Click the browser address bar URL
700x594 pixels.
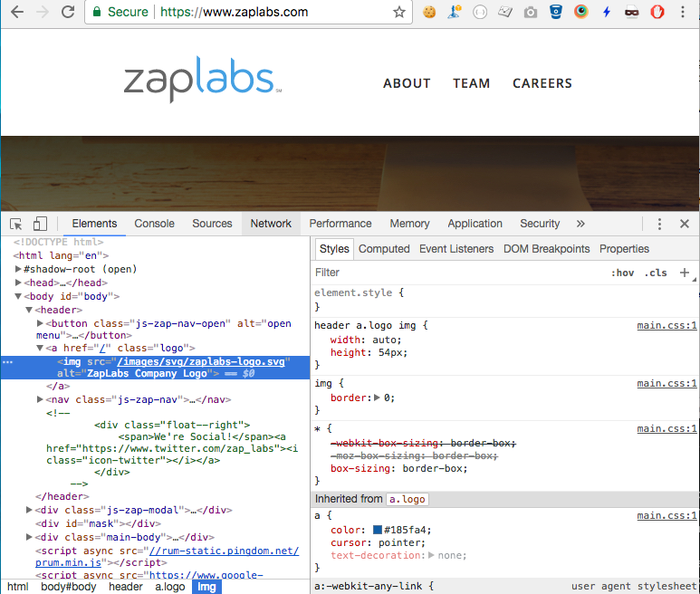234,12
